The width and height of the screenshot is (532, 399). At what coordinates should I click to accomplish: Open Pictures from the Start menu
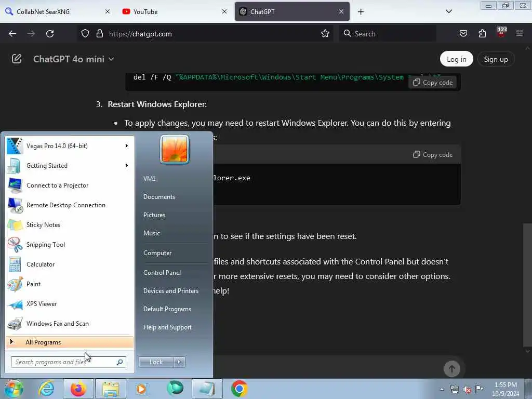pyautogui.click(x=154, y=215)
